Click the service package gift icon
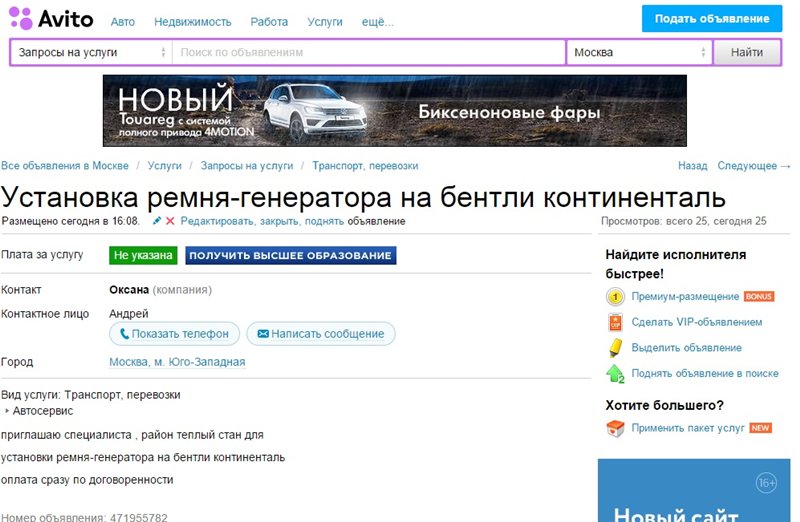This screenshot has height=522, width=800. (615, 428)
